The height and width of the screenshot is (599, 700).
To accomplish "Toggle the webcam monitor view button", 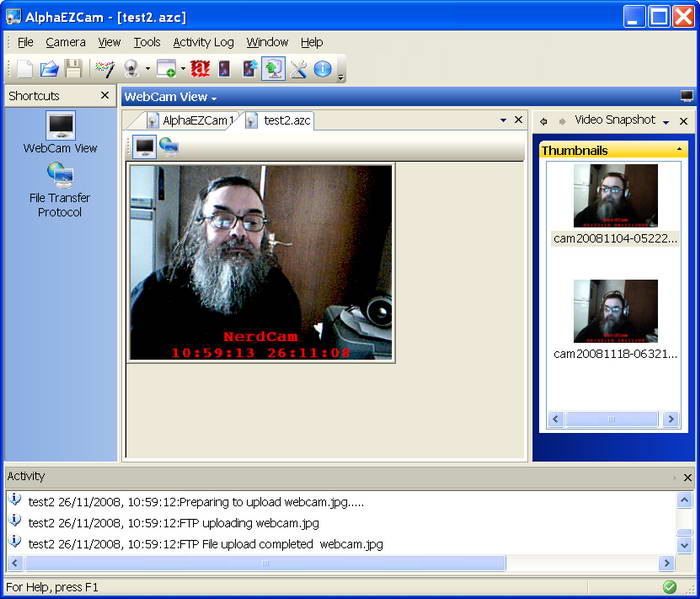I will pyautogui.click(x=145, y=146).
